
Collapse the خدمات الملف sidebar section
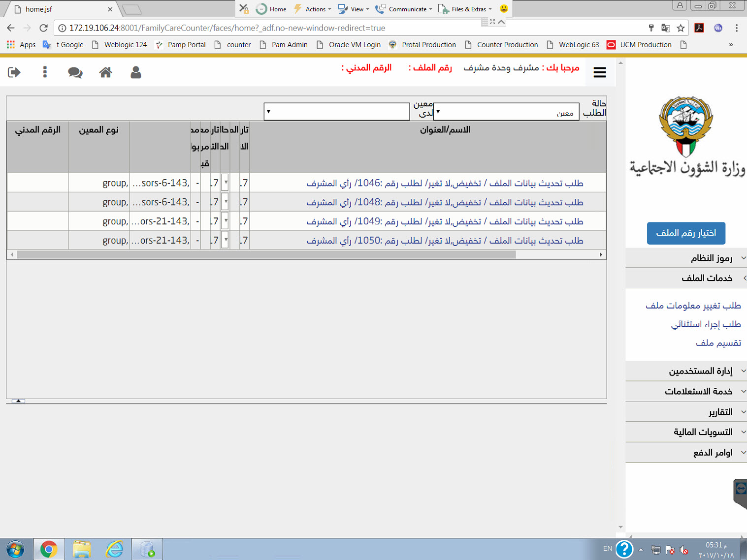coord(686,278)
